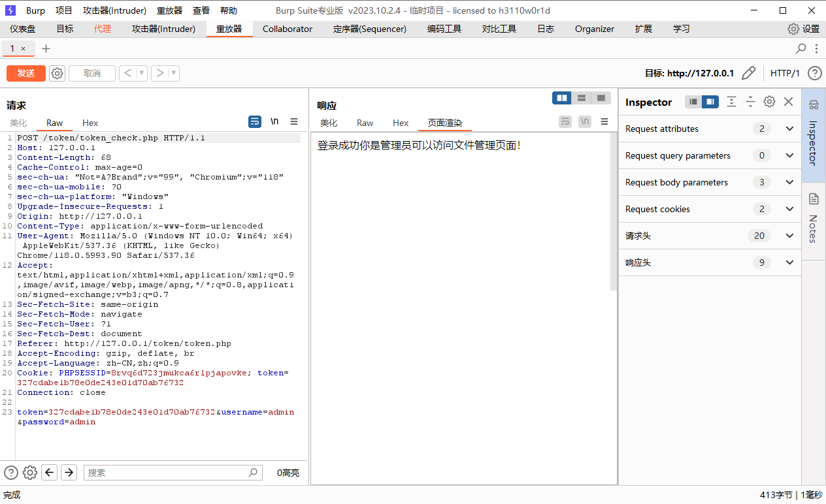Viewport: 826px width, 504px height.
Task: Select combined tabs layout view
Action: point(601,98)
